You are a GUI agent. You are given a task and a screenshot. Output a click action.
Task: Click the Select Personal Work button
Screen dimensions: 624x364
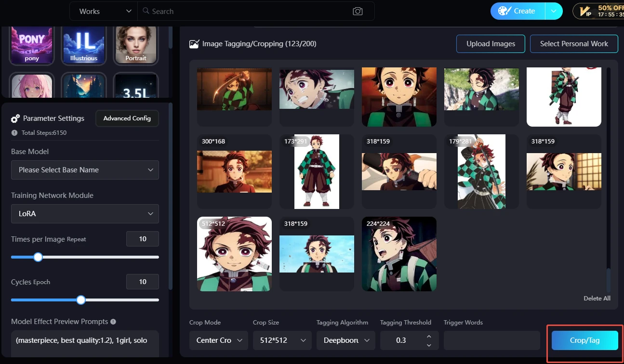574,44
